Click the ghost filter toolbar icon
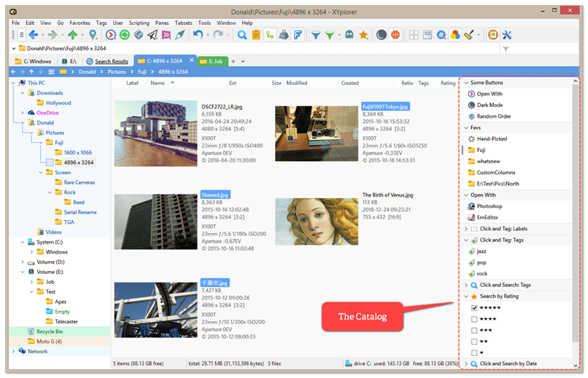The width and height of the screenshot is (588, 378). [x=349, y=35]
